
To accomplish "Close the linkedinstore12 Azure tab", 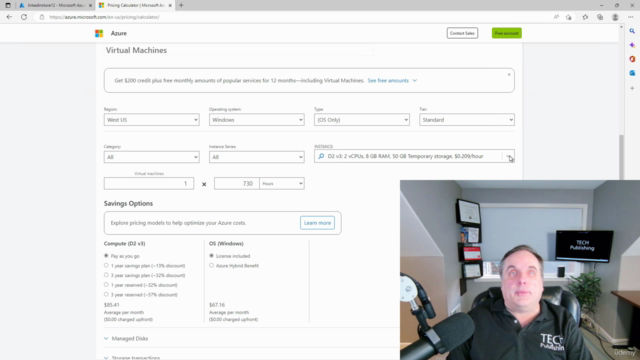I will point(90,5).
